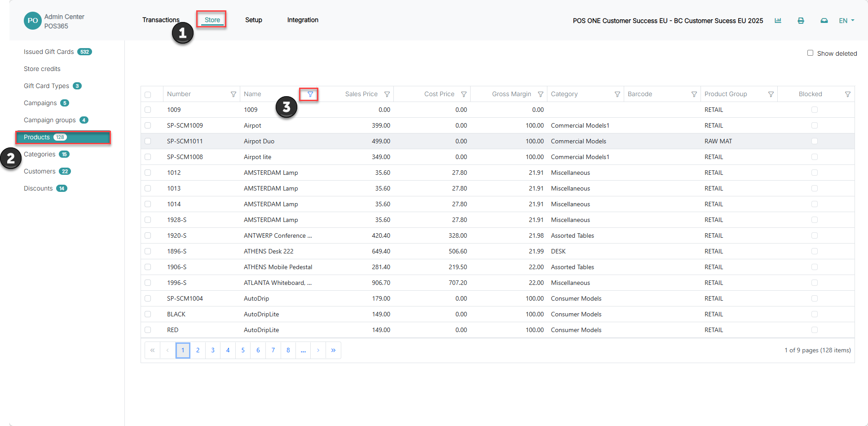Viewport: 868px width, 426px height.
Task: Check the row checkbox for Airpot Duo
Action: [x=148, y=141]
